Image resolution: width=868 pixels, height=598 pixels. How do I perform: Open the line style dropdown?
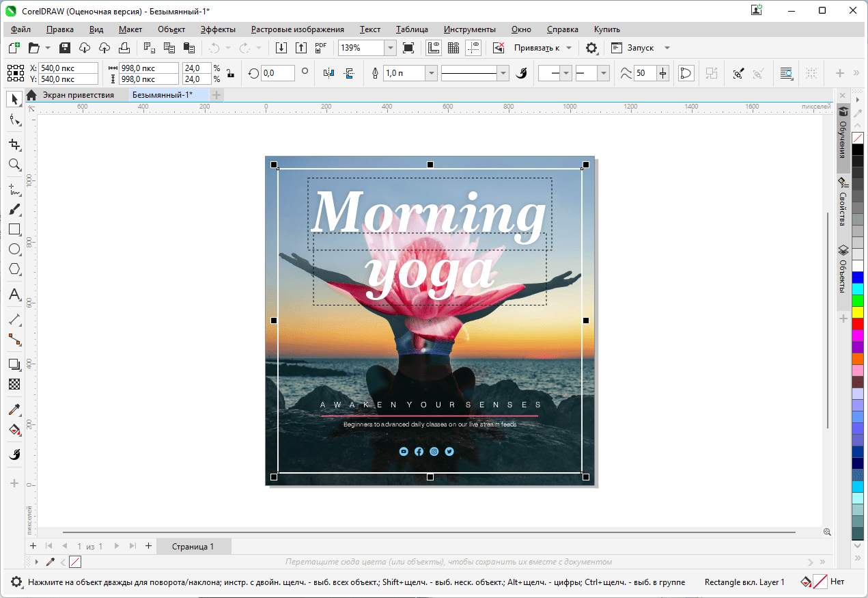point(503,73)
